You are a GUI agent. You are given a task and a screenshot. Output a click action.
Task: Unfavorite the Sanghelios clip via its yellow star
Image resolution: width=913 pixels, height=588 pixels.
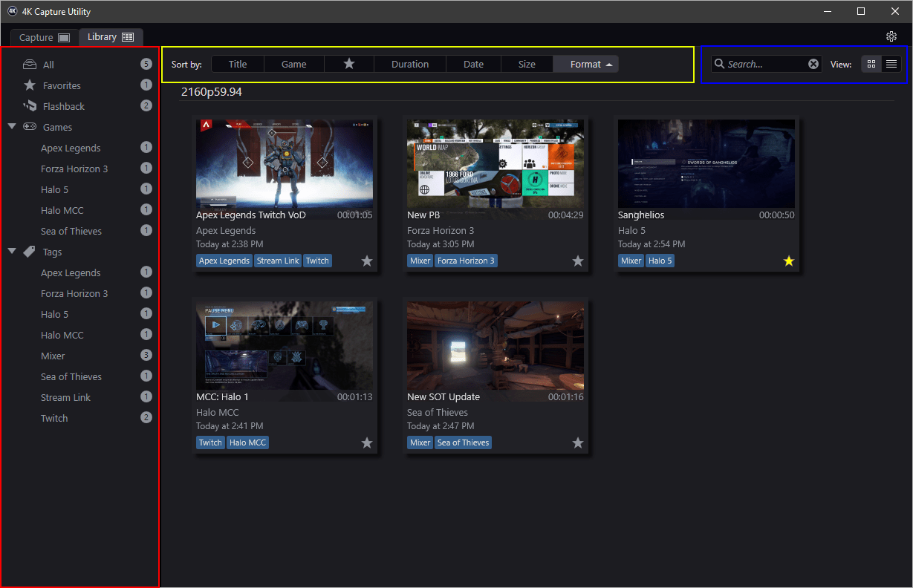click(x=789, y=261)
